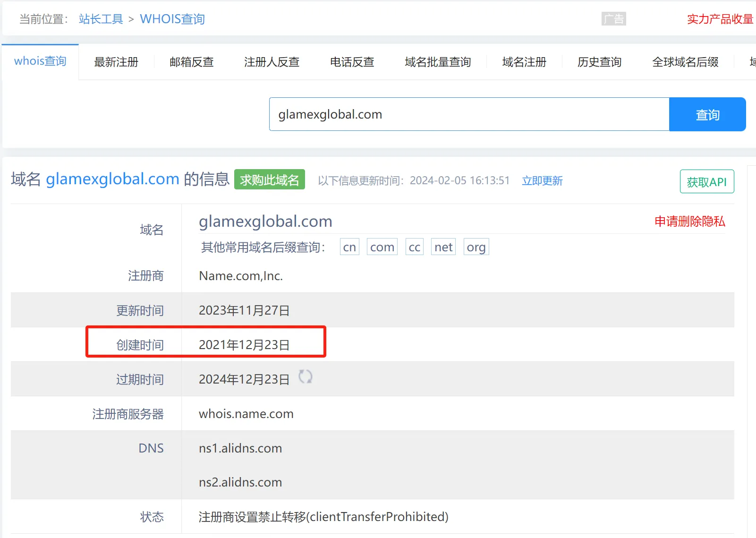The width and height of the screenshot is (756, 538).
Task: Check the net domain suffix
Action: coord(443,247)
